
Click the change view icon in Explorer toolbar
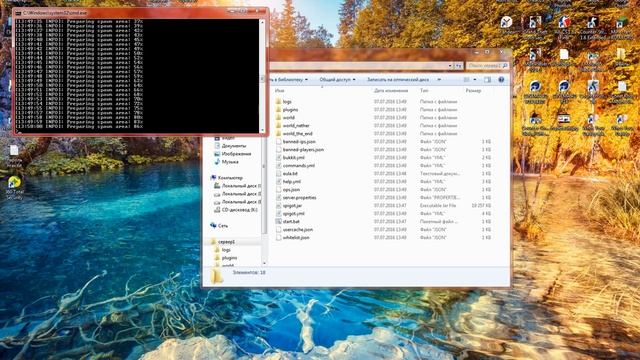pyautogui.click(x=467, y=80)
